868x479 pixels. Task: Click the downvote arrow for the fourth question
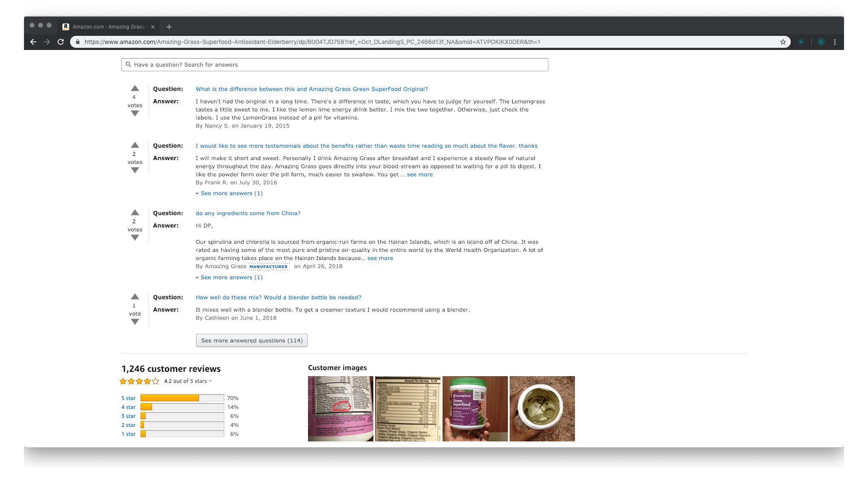point(135,321)
